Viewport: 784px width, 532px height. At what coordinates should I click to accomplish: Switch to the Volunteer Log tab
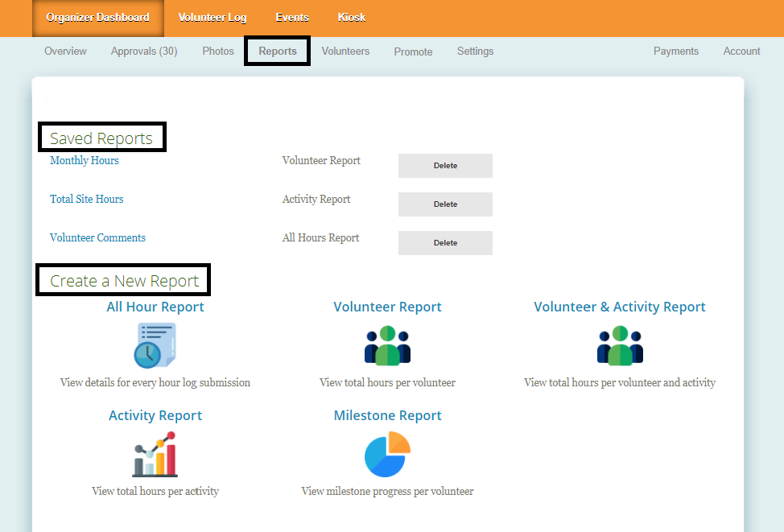click(213, 18)
